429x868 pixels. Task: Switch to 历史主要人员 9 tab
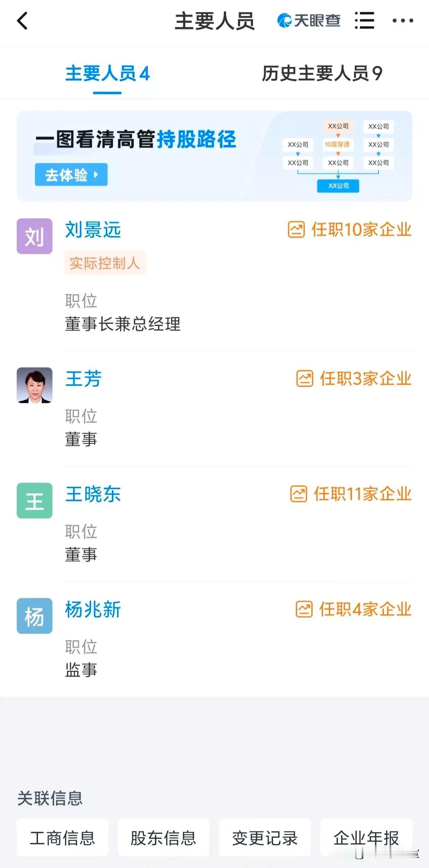tap(322, 73)
